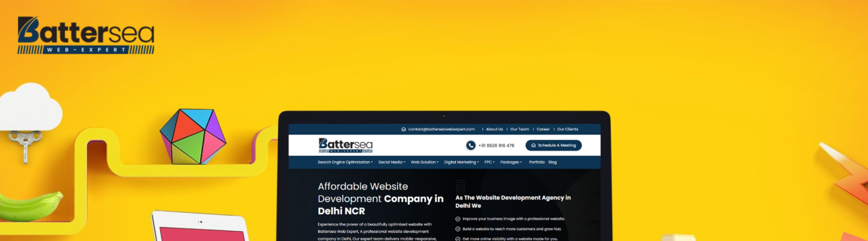
Task: Click the check icon beside "Improve your business image"
Action: [457, 219]
